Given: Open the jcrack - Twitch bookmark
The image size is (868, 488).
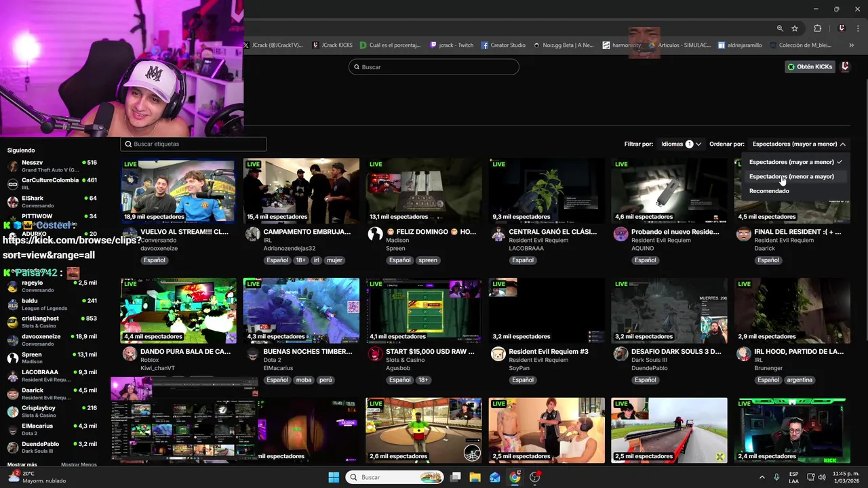Looking at the screenshot, I should click(452, 45).
